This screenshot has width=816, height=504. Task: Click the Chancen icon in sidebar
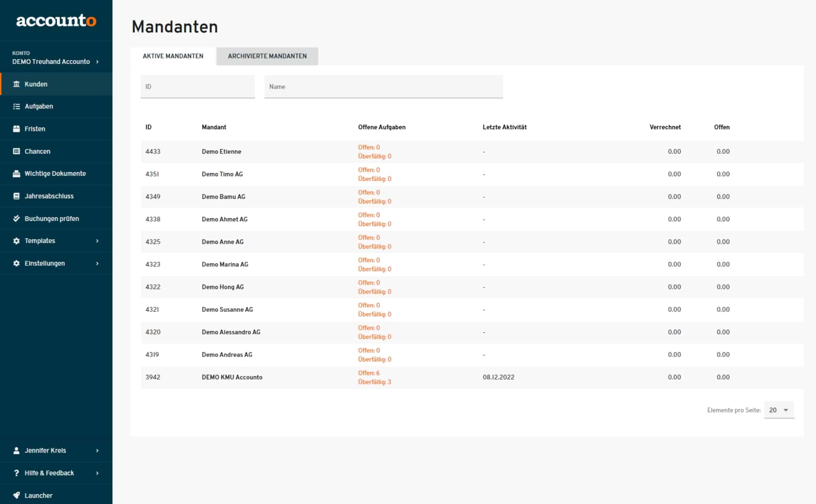click(16, 151)
